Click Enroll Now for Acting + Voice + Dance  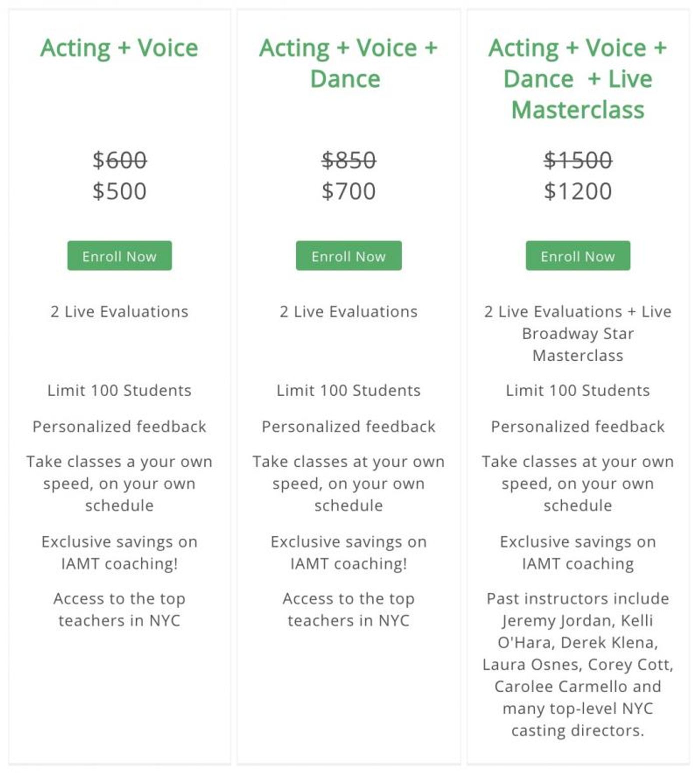click(348, 256)
